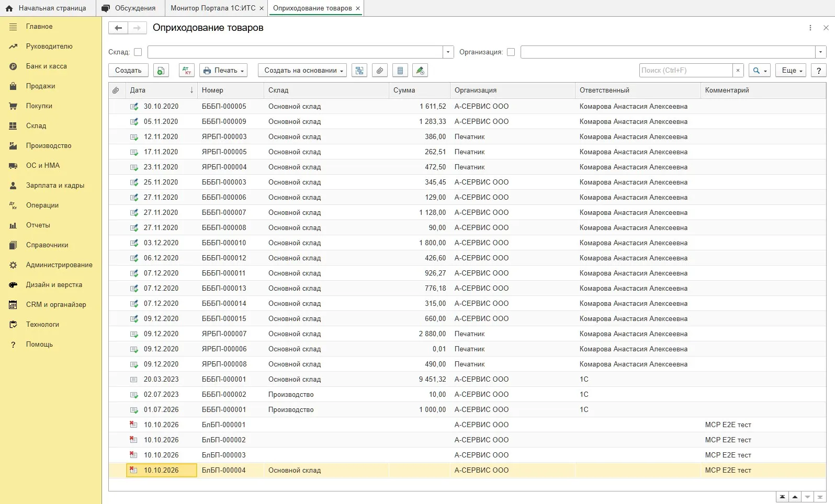Open the related documents structure icon
This screenshot has height=504, width=835.
(359, 71)
